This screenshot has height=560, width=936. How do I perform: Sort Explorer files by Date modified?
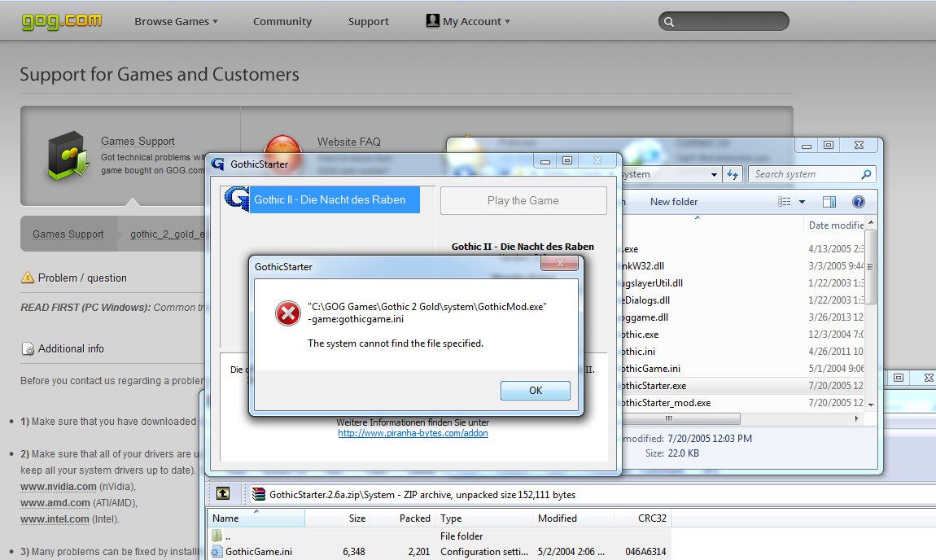835,225
